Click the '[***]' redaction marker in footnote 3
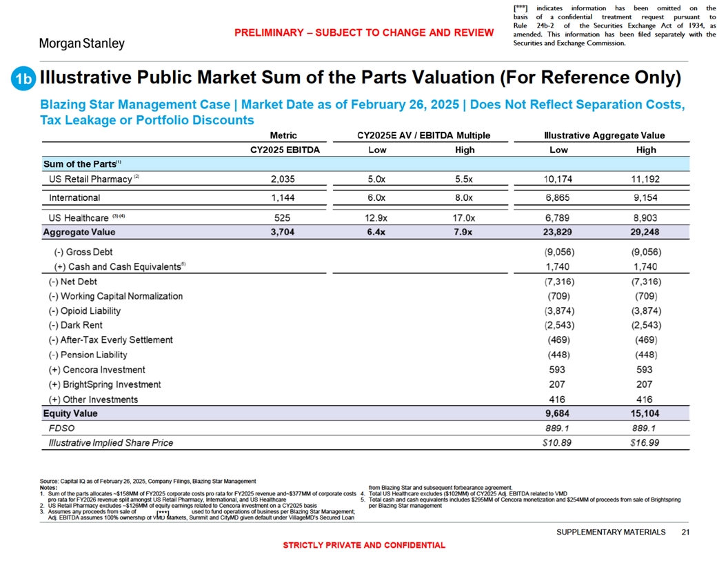Screen dimensions: 728x563 click(x=163, y=513)
